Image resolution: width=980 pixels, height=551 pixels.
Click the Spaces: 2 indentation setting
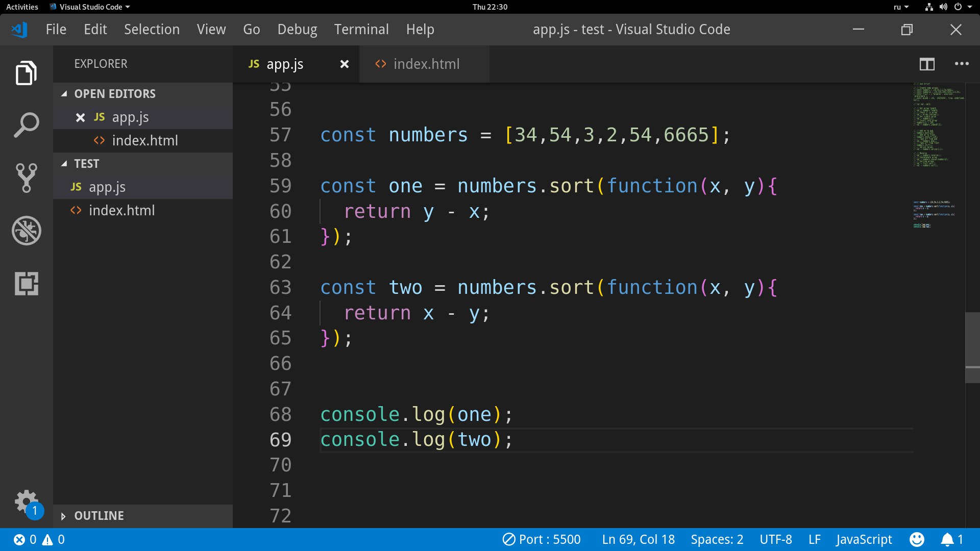pyautogui.click(x=717, y=539)
